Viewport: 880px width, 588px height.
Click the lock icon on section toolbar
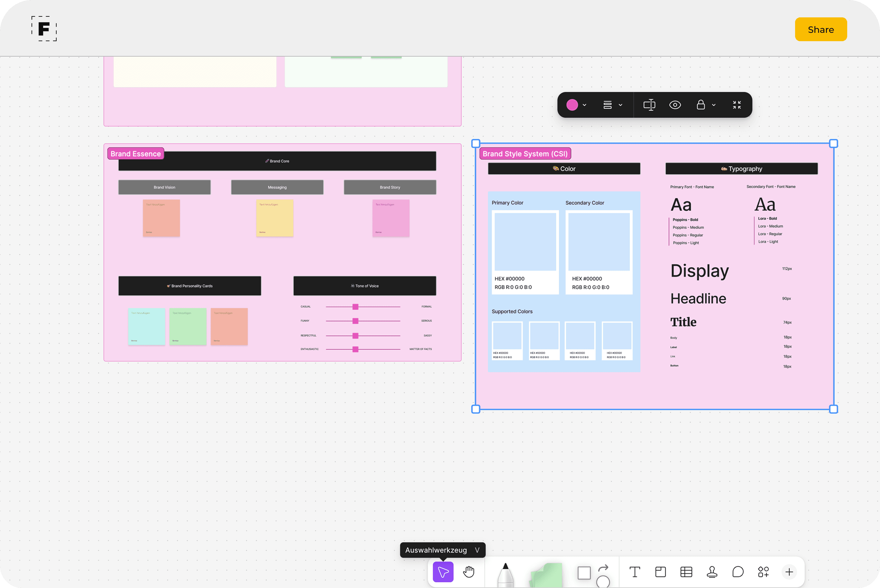pos(701,105)
